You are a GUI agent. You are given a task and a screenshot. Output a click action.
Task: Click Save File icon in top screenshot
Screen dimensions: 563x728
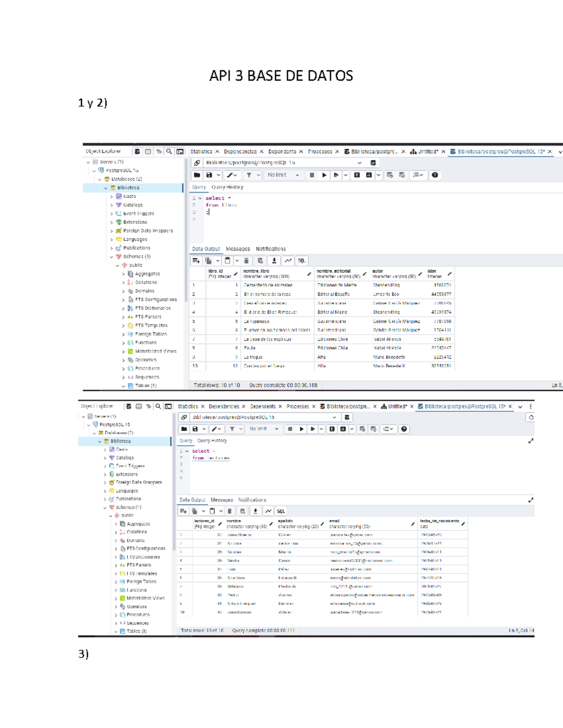209,175
